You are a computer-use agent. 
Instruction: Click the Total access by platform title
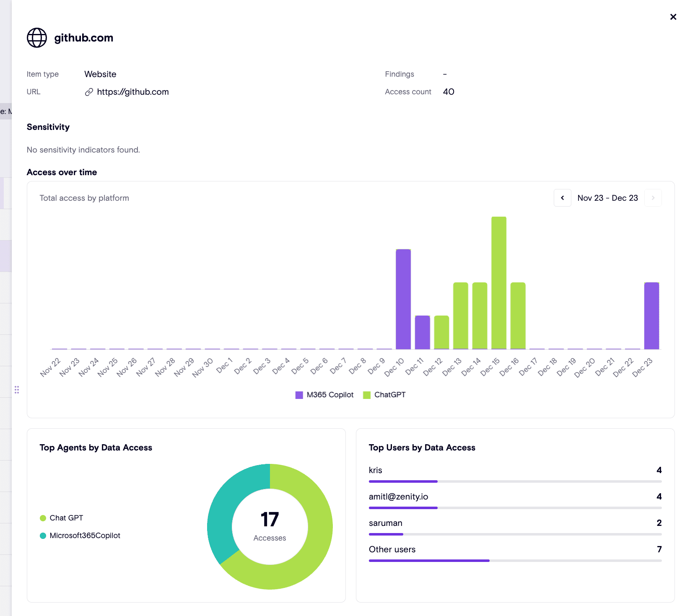coord(84,198)
